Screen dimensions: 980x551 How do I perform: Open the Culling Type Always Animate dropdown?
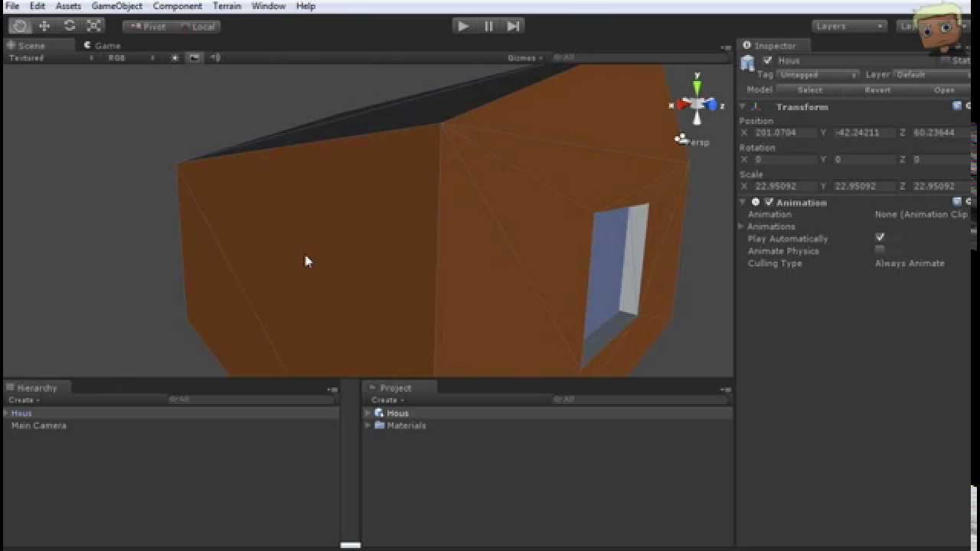(x=923, y=263)
